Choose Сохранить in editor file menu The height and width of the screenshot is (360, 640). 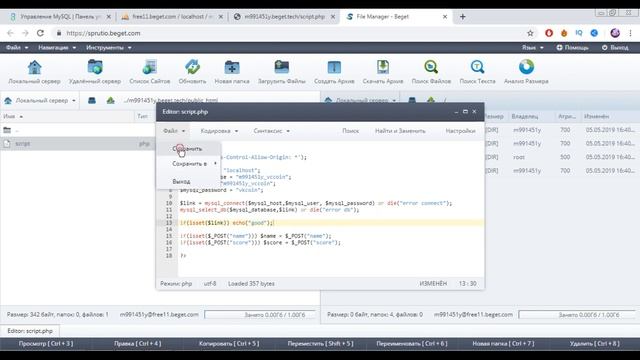[x=188, y=149]
